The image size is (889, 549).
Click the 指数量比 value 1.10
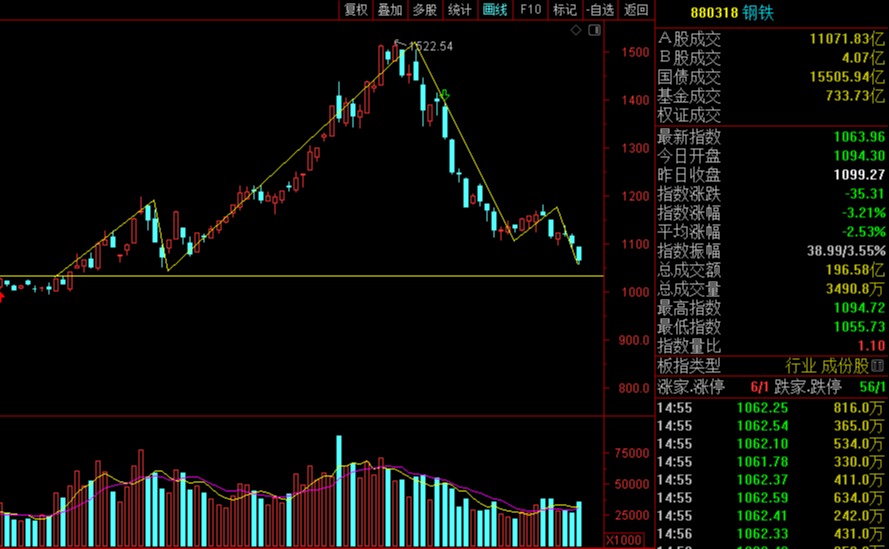coord(872,345)
